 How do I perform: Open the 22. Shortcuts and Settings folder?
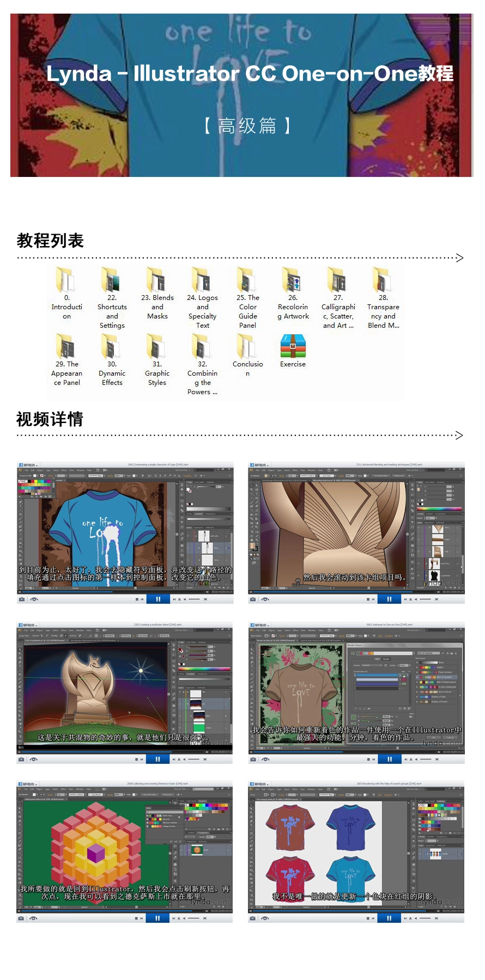pos(112,297)
